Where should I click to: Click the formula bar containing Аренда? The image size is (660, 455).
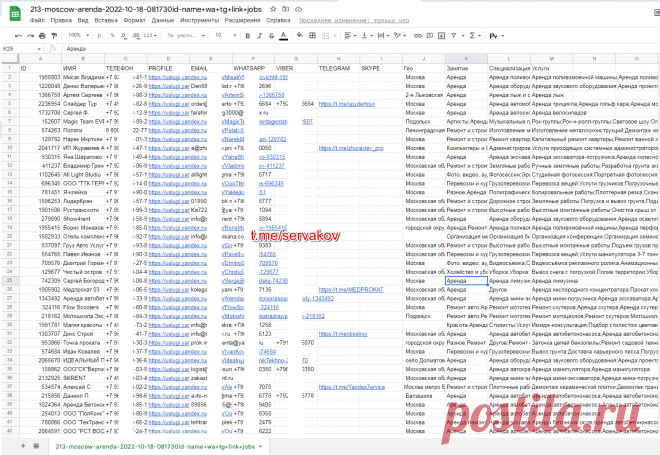point(362,49)
